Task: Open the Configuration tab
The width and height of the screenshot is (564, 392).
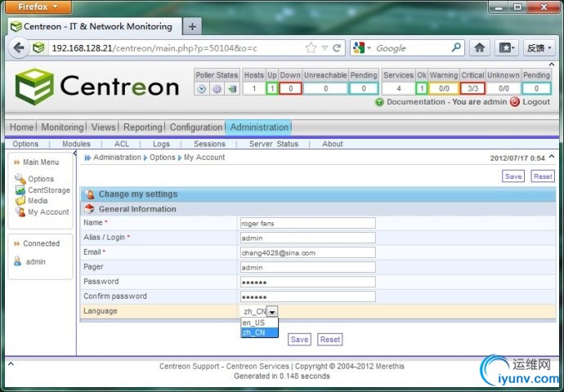Action: pyautogui.click(x=196, y=127)
